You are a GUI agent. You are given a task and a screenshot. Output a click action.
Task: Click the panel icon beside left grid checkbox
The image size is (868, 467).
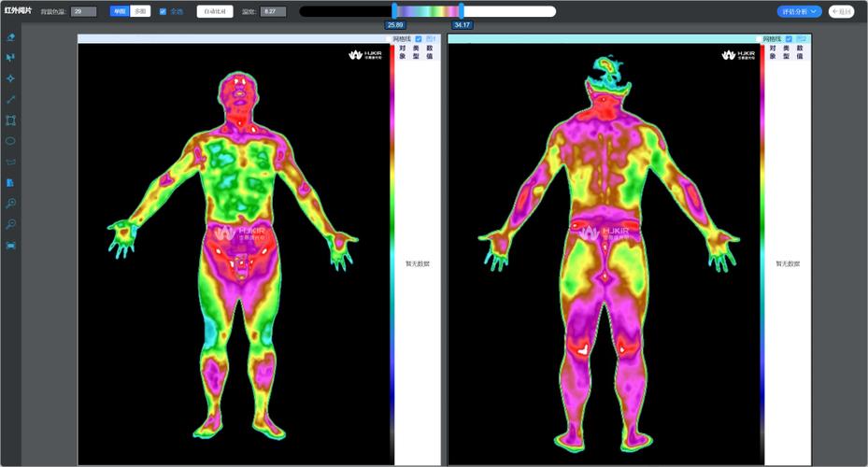pyautogui.click(x=431, y=38)
